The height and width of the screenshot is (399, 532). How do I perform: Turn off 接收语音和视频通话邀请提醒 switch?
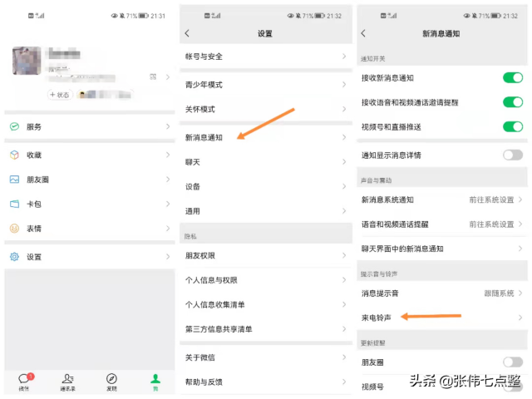(x=513, y=102)
